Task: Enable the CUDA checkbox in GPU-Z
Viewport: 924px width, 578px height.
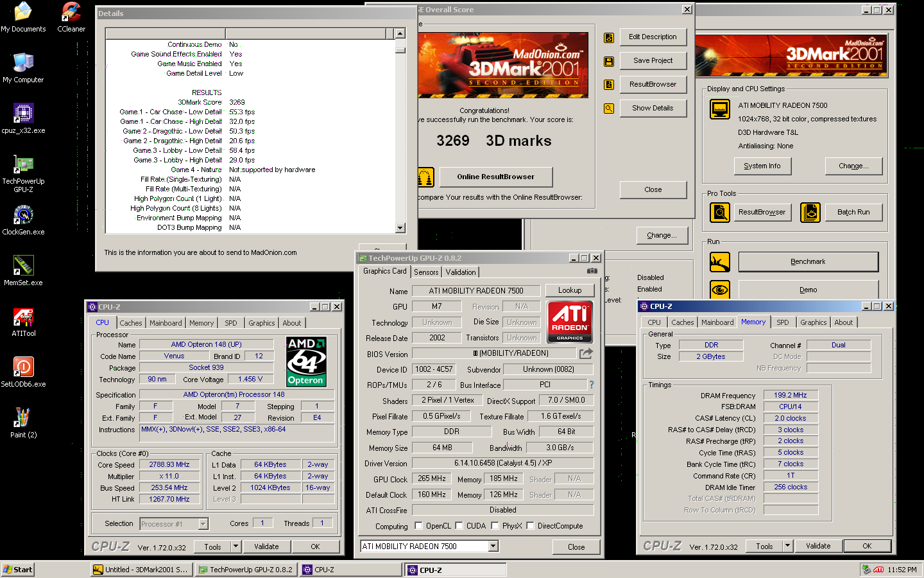Action: tap(459, 525)
